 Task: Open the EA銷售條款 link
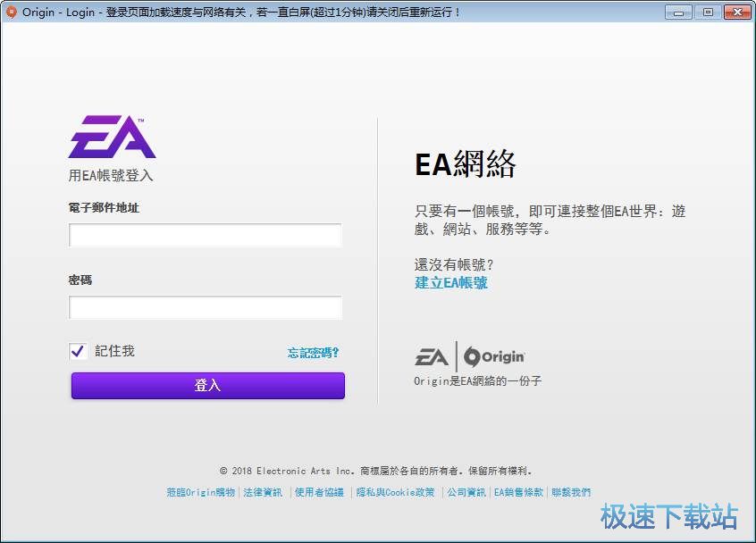[518, 492]
